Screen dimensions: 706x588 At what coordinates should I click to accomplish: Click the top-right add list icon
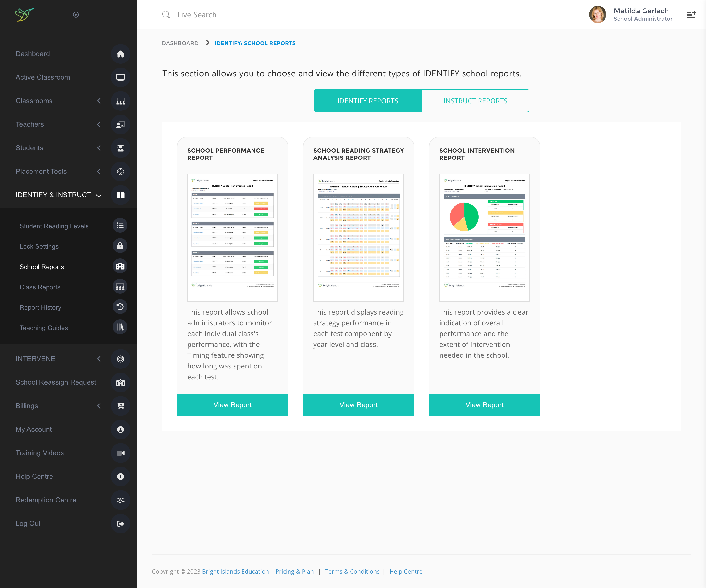pyautogui.click(x=691, y=15)
